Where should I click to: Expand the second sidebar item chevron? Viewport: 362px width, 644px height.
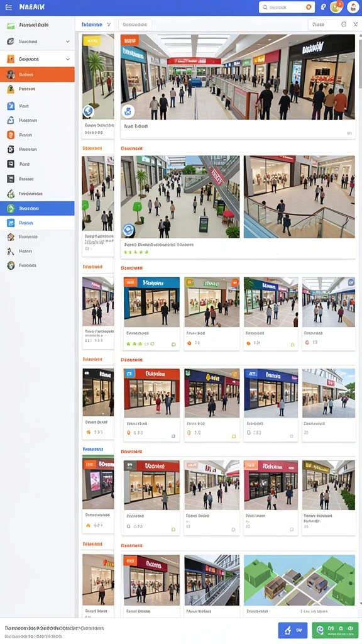(x=68, y=42)
